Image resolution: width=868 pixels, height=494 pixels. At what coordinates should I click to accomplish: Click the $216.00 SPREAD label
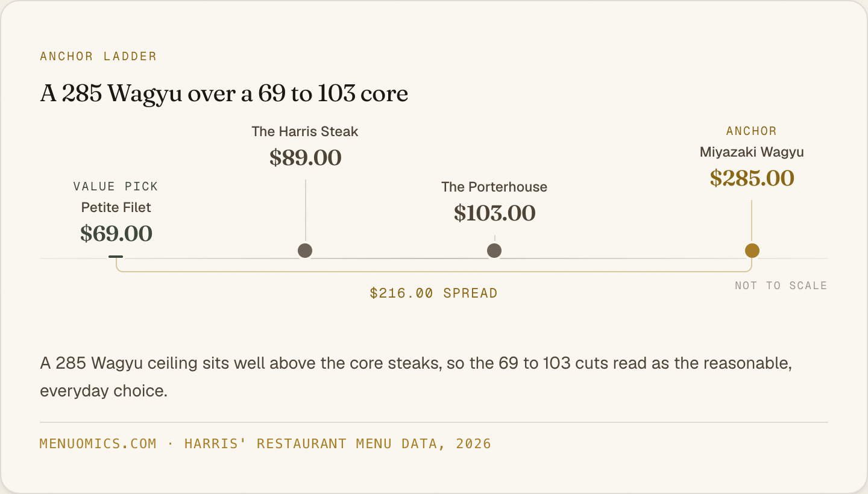434,293
